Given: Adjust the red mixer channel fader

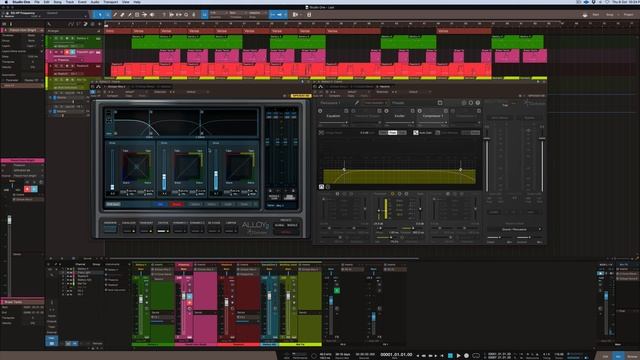Looking at the screenshot, I should click(227, 302).
